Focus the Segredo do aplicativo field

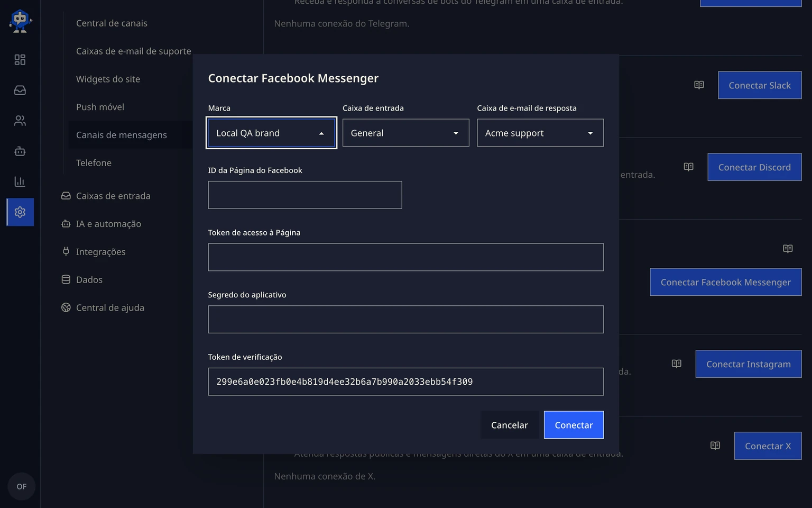click(406, 319)
